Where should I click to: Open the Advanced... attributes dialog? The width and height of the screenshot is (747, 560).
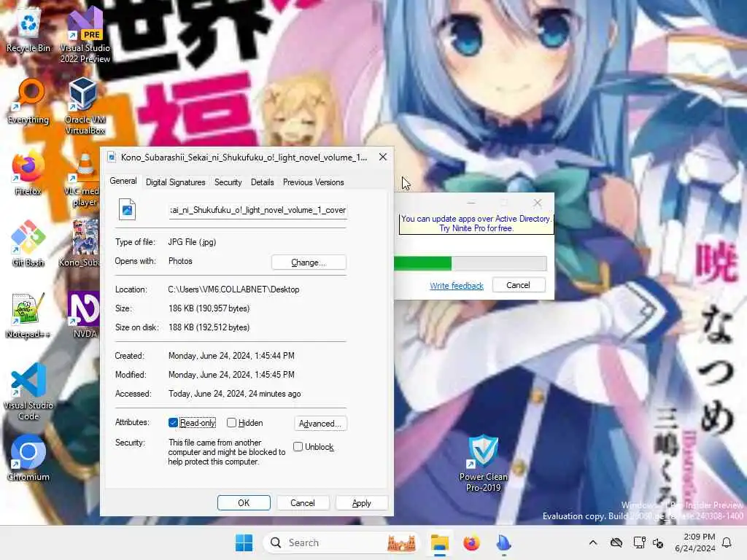pyautogui.click(x=320, y=424)
